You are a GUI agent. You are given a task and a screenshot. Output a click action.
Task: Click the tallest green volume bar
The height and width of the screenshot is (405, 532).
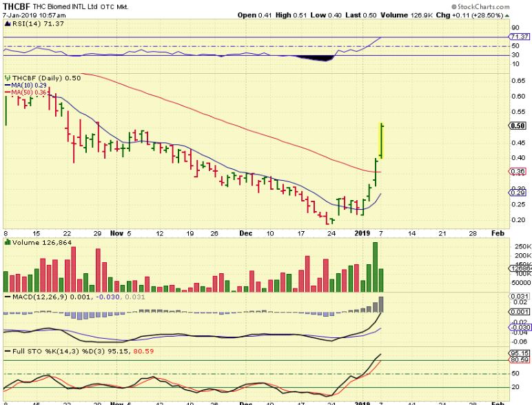375,267
